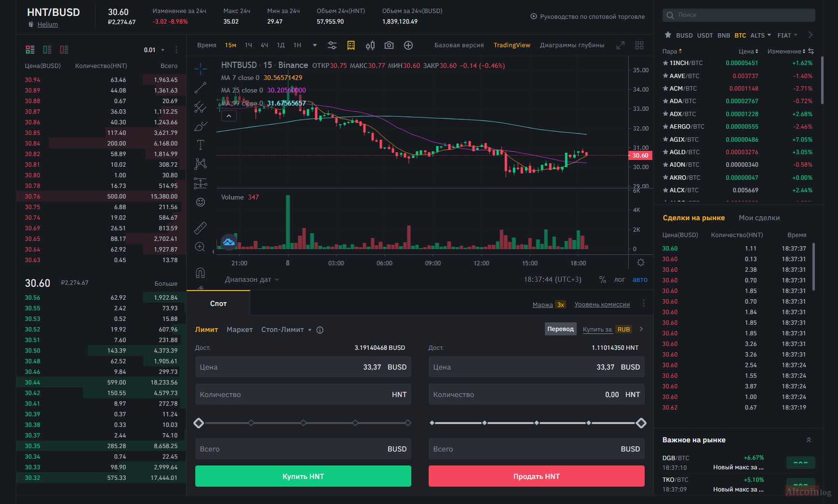Click the info icon next to Стоп-Лимит
Screen dimensions: 838x504
click(320, 330)
